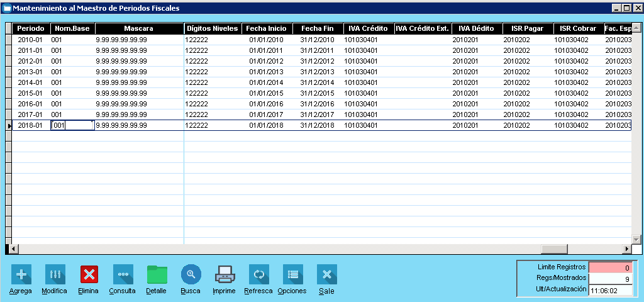Click the vertical scrollbar down arrow

[x=636, y=239]
